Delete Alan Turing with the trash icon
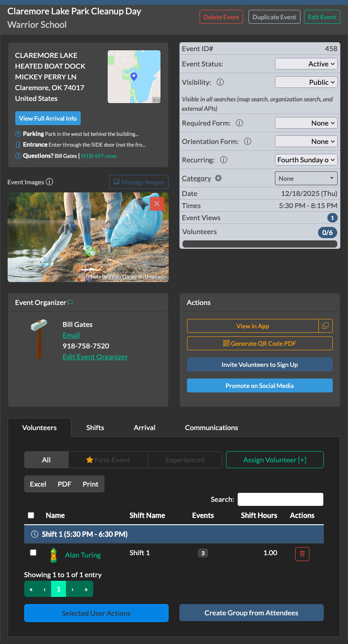Viewport: 348px width, 644px height. [x=302, y=554]
